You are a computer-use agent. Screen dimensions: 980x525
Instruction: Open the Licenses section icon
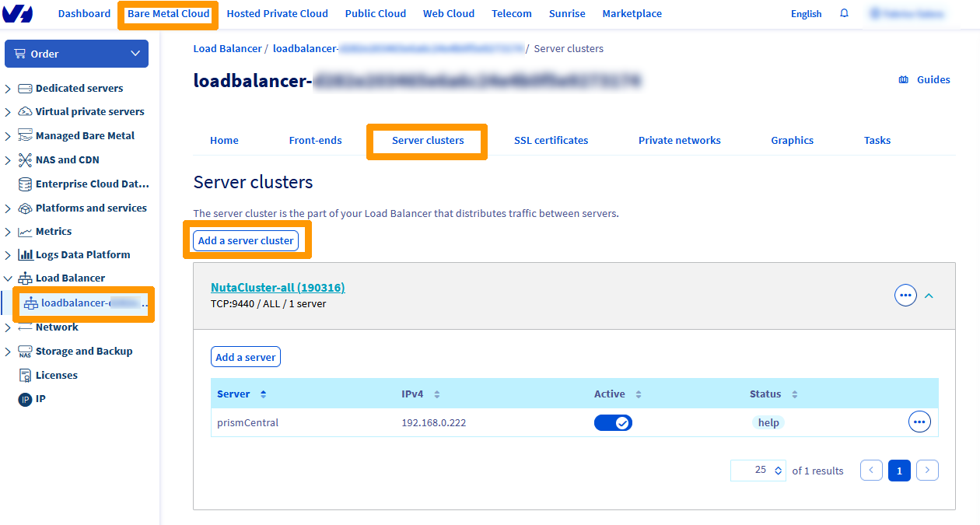(23, 375)
